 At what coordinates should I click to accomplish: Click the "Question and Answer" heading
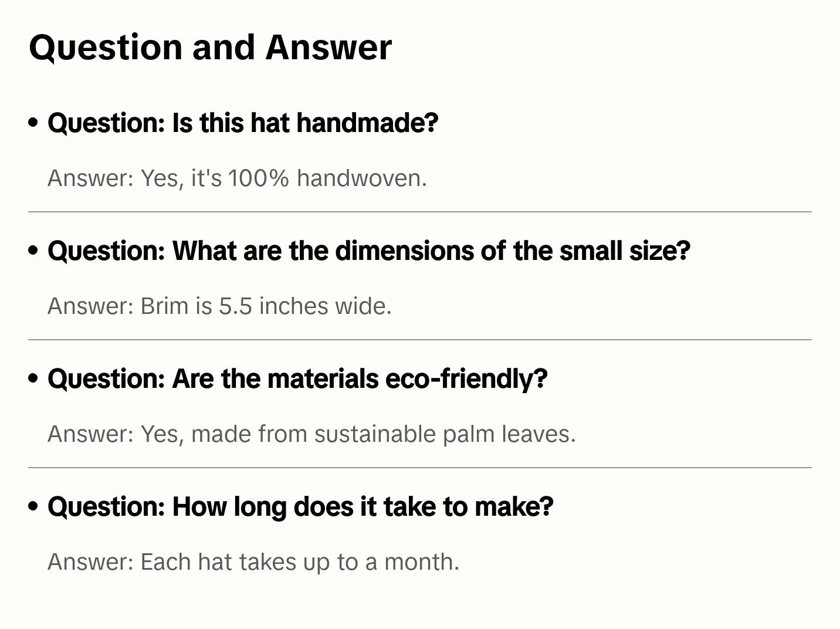click(x=210, y=47)
